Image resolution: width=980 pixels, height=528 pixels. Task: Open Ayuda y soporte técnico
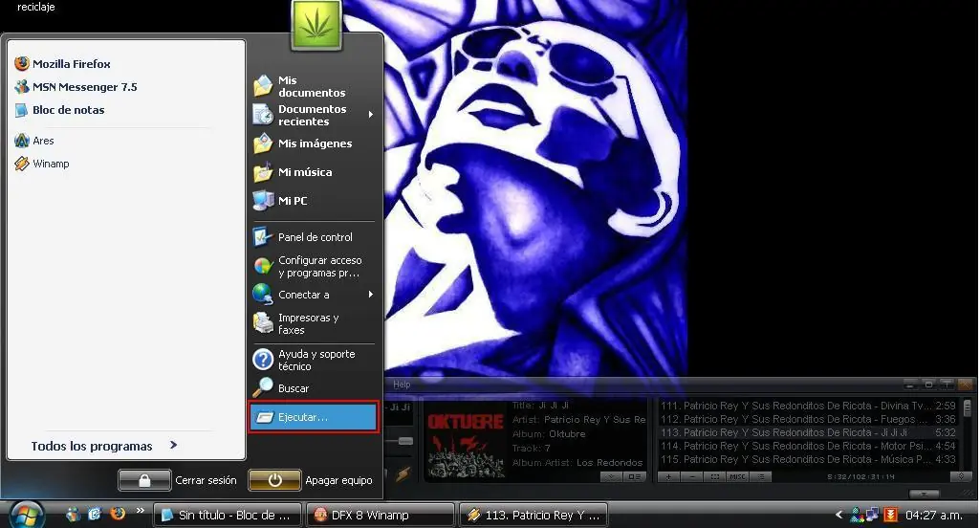(x=304, y=360)
